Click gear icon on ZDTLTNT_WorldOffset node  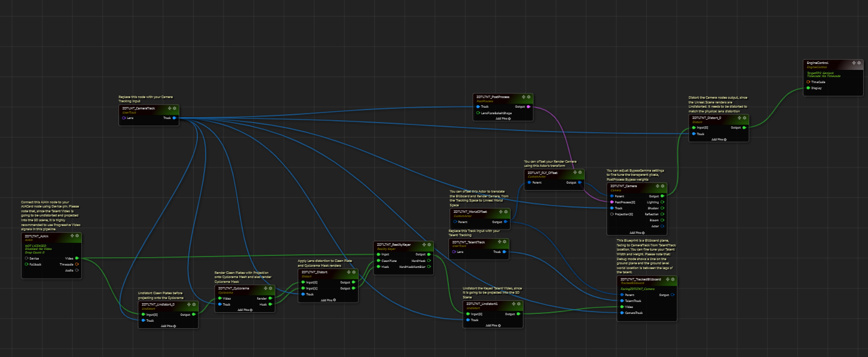(x=507, y=212)
